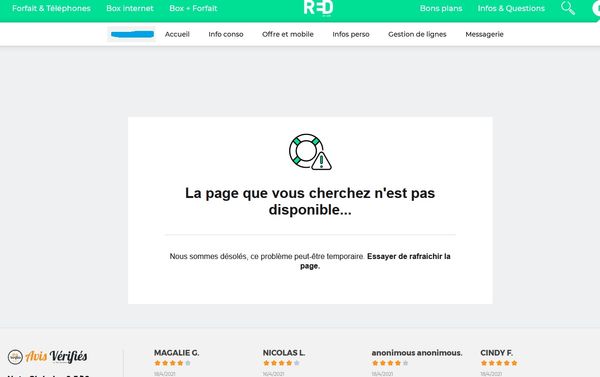
Task: Open Infos & Questions menu
Action: pyautogui.click(x=511, y=8)
